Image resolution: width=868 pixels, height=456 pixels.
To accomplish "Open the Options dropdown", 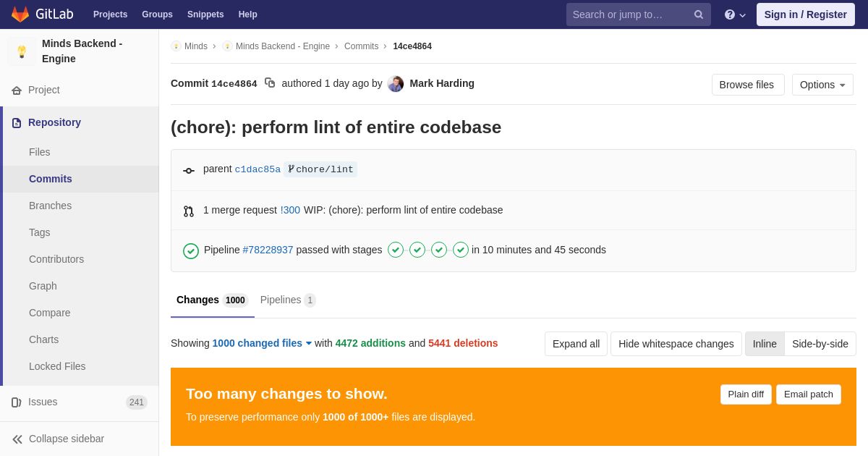I will (x=822, y=85).
